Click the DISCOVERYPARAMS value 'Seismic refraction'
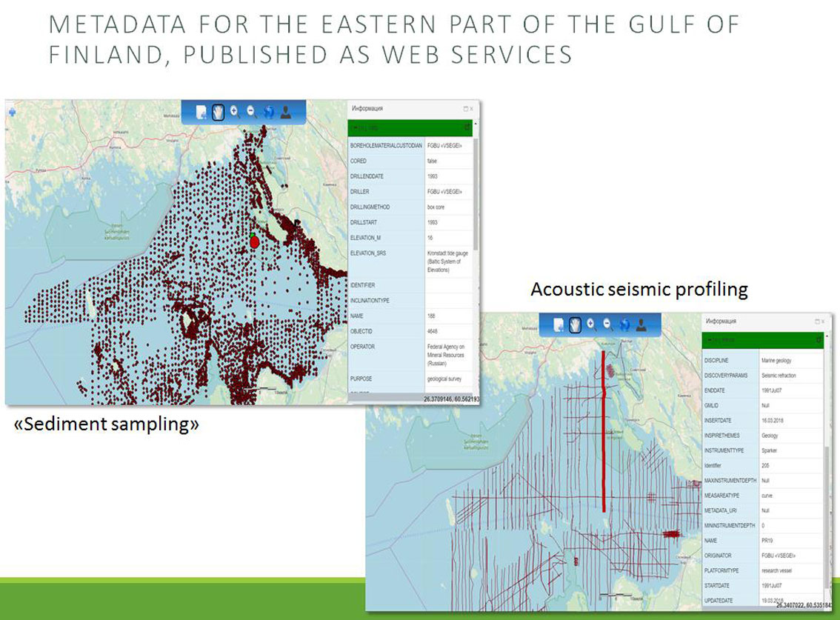Screen dimensions: 840x620 point(779,376)
